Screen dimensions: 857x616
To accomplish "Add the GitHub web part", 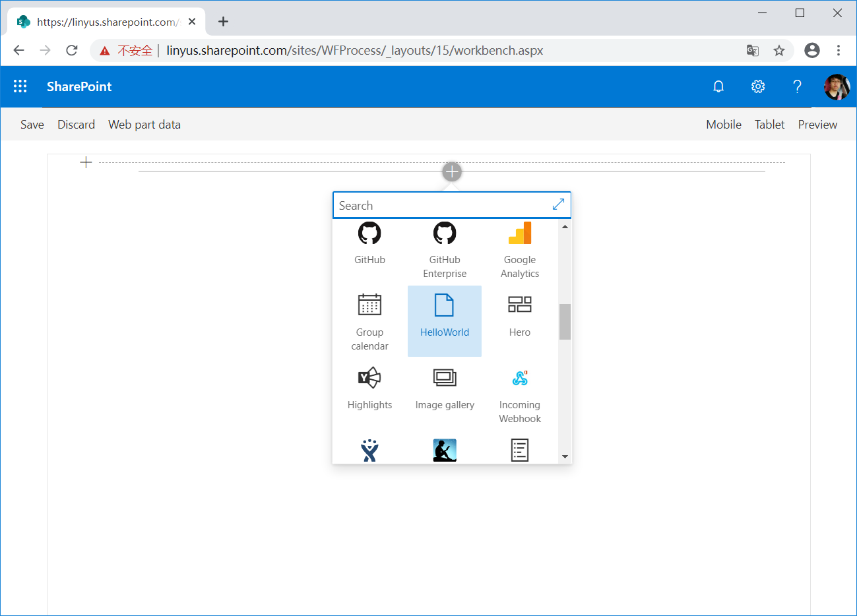I will 369,243.
